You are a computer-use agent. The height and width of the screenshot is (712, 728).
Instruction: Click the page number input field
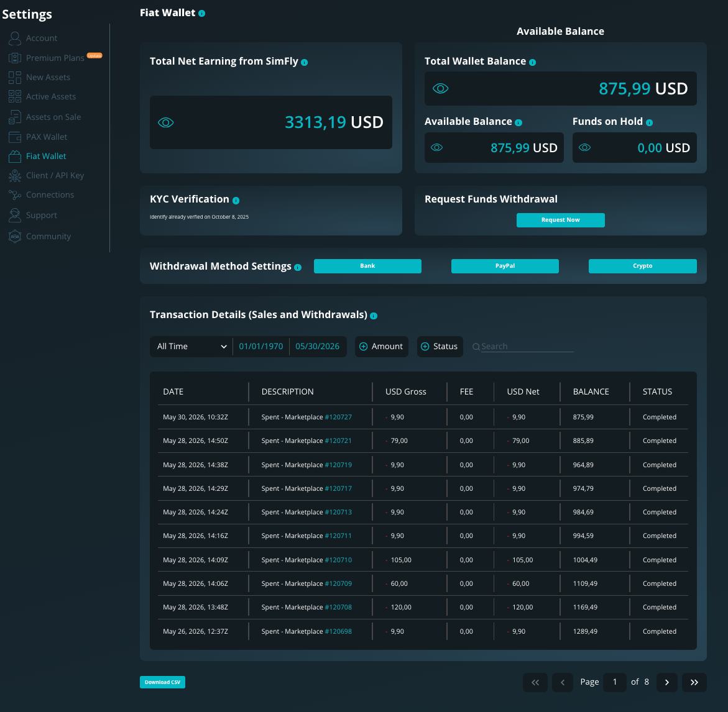(615, 682)
